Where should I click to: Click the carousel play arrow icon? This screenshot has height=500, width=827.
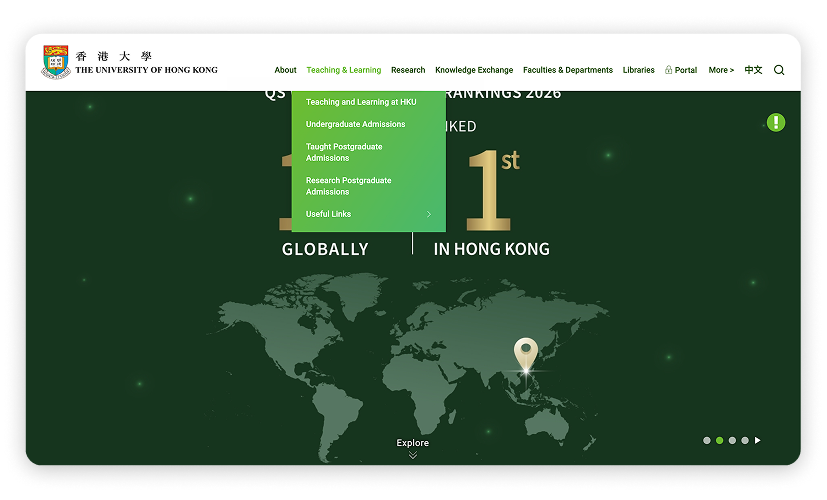point(757,440)
